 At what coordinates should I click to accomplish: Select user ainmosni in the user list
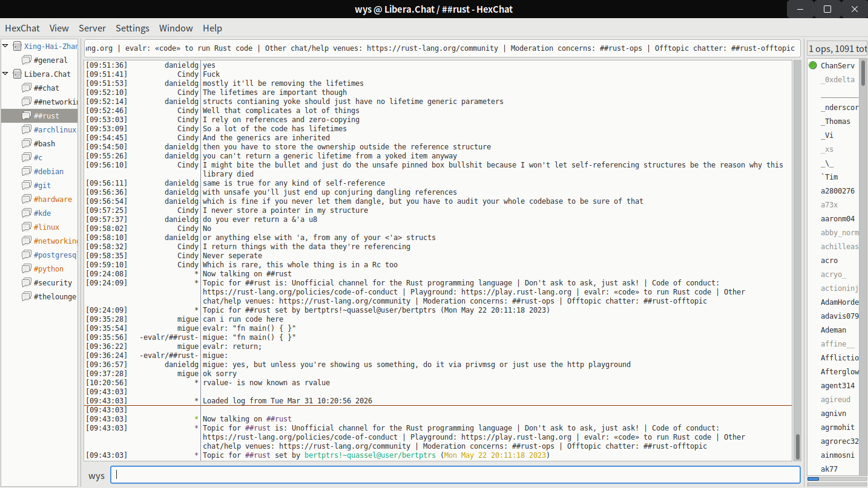[x=838, y=455]
